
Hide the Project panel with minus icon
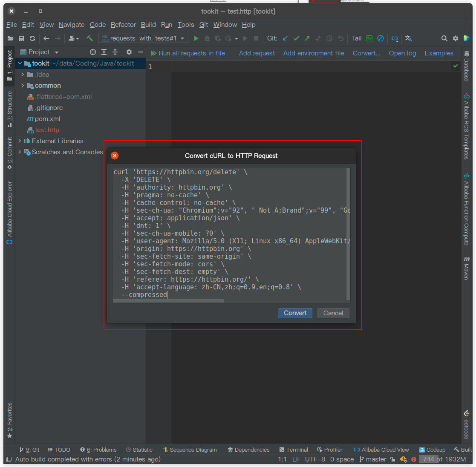point(140,52)
